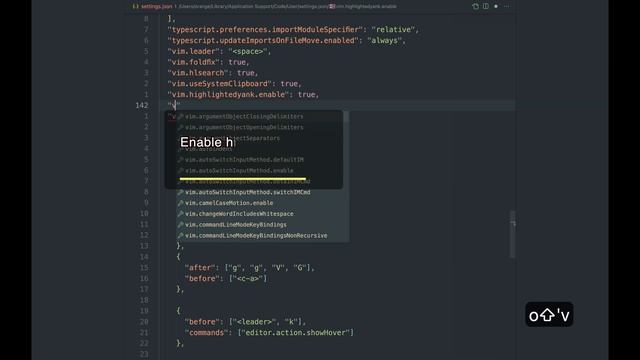Open the More Actions ellipsis menu
Image resolution: width=640 pixels, height=360 pixels.
click(x=507, y=6)
